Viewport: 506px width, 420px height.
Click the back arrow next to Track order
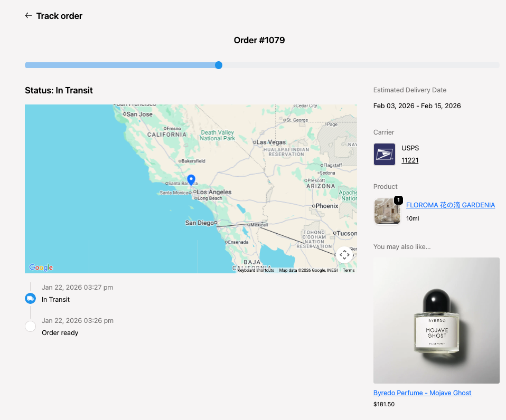(x=28, y=15)
